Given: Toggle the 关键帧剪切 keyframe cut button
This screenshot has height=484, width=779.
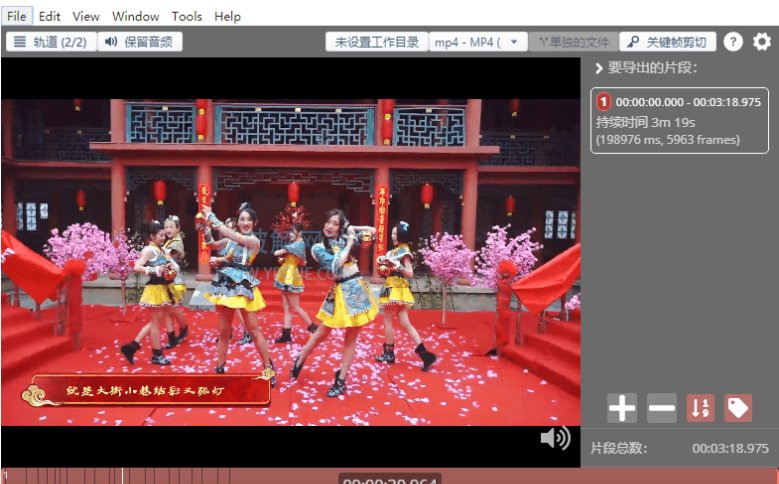Looking at the screenshot, I should pyautogui.click(x=668, y=42).
